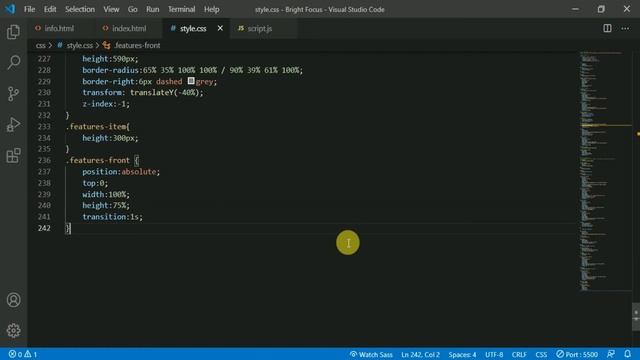This screenshot has width=640, height=360.
Task: Open the Selection menu
Action: pos(80,9)
